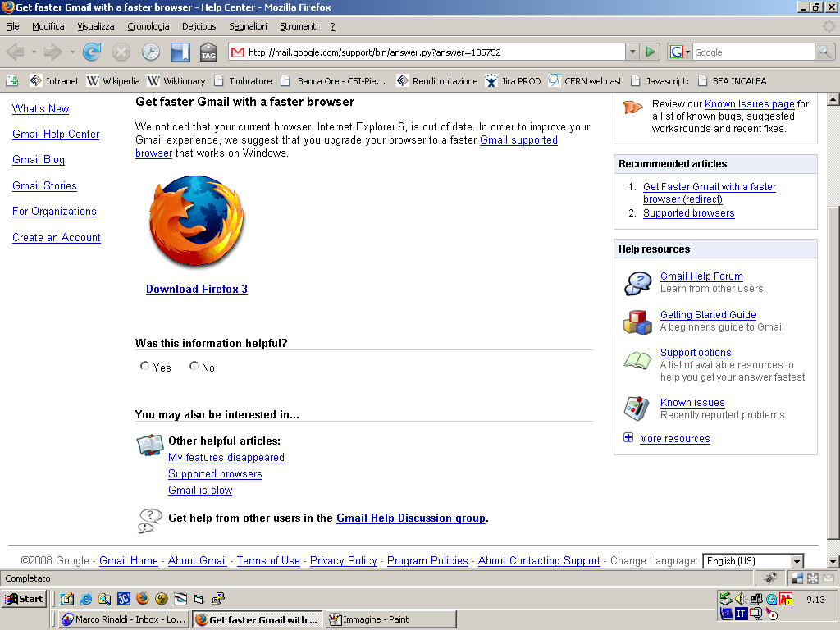Open the Visualizza menu

(95, 26)
